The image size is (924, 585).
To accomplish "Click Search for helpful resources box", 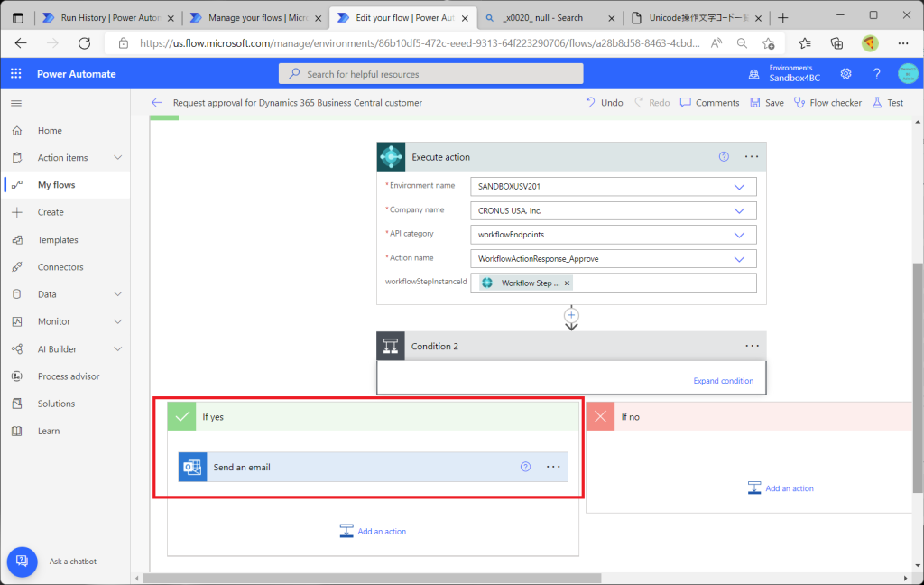I will (x=430, y=74).
